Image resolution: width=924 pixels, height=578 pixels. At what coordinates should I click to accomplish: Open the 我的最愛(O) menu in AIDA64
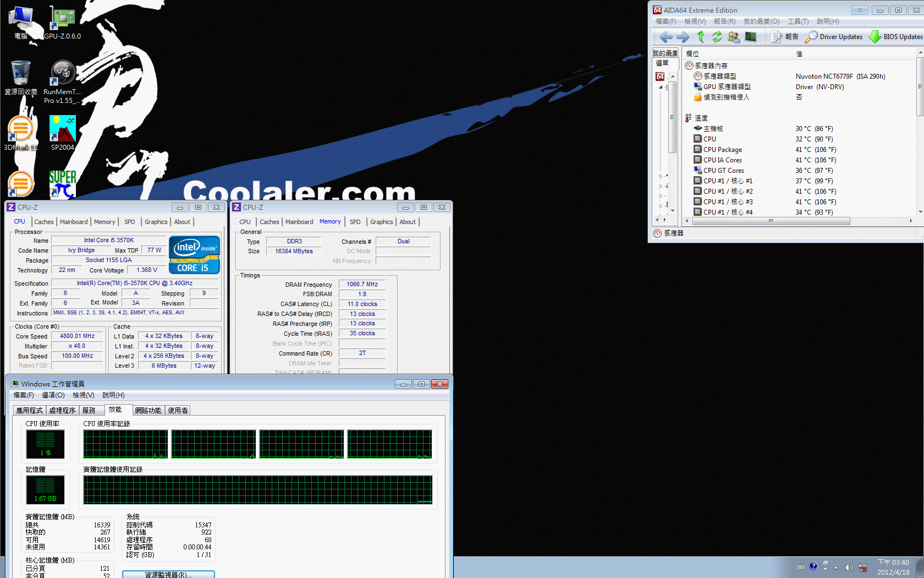[761, 21]
